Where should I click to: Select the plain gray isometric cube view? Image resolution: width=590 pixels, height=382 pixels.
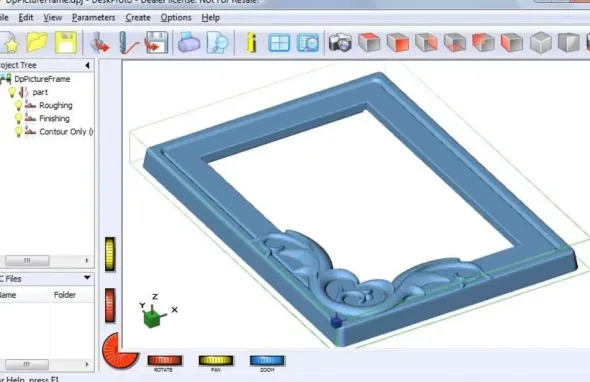pyautogui.click(x=541, y=42)
